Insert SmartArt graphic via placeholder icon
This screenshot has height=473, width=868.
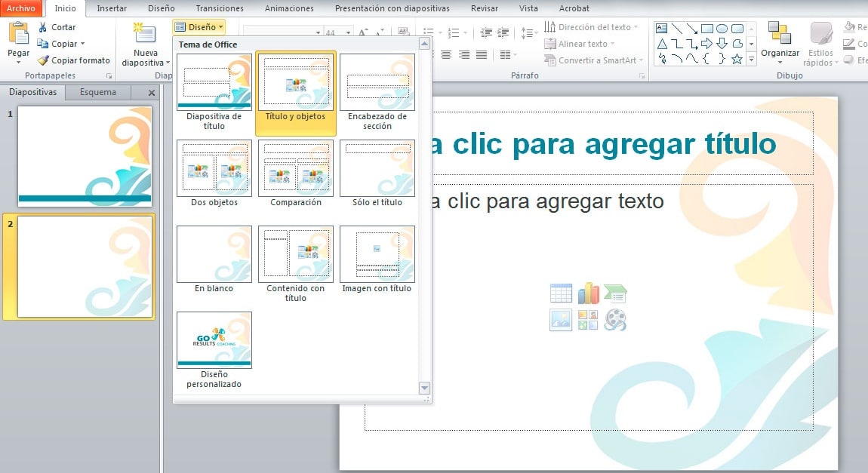tap(615, 293)
